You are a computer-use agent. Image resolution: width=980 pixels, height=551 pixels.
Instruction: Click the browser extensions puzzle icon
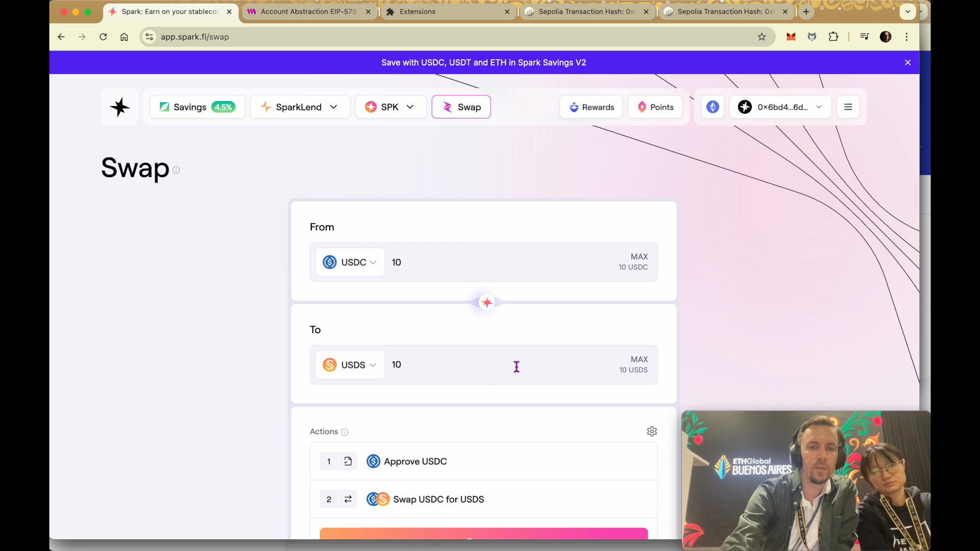point(834,37)
